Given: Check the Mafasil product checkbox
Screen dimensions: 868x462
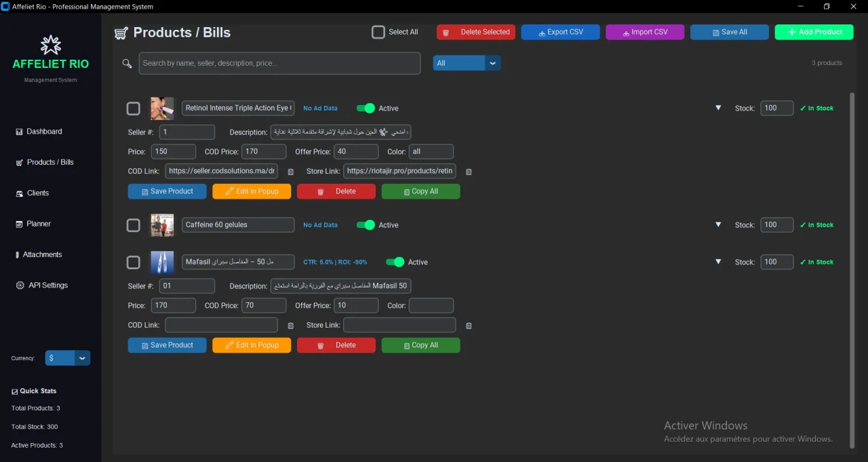Looking at the screenshot, I should (134, 263).
